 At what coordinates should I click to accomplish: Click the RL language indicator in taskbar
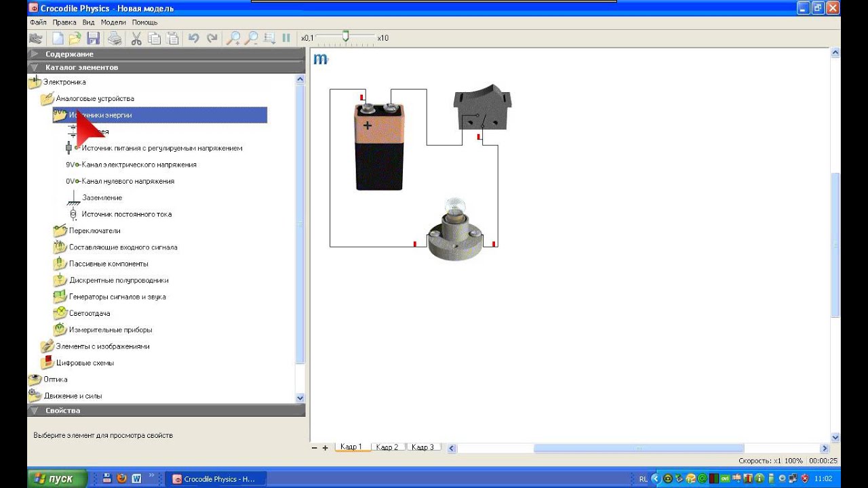click(x=643, y=479)
